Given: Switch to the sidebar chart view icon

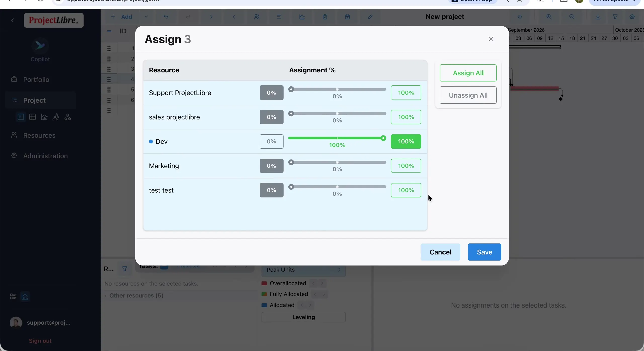Looking at the screenshot, I should 44,117.
